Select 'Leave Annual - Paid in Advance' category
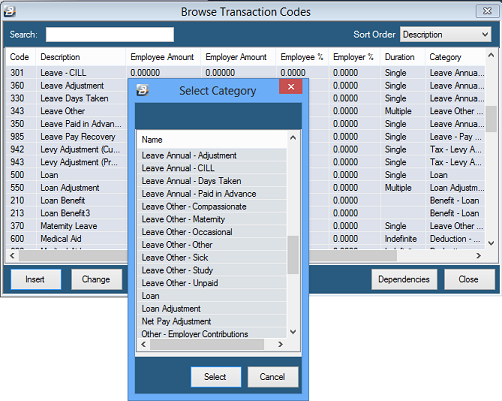The height and width of the screenshot is (401, 502). (212, 194)
